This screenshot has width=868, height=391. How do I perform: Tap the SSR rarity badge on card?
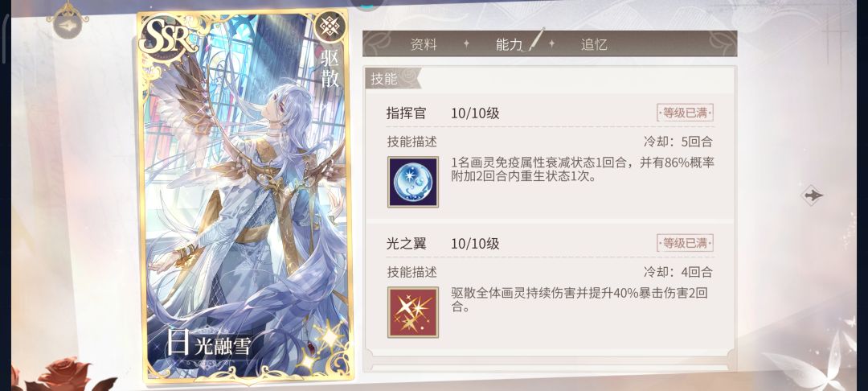click(x=168, y=38)
